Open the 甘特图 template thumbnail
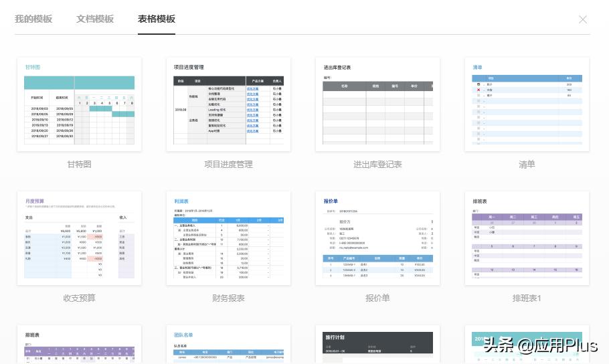Screen dimensions: 609x364 click(x=79, y=104)
